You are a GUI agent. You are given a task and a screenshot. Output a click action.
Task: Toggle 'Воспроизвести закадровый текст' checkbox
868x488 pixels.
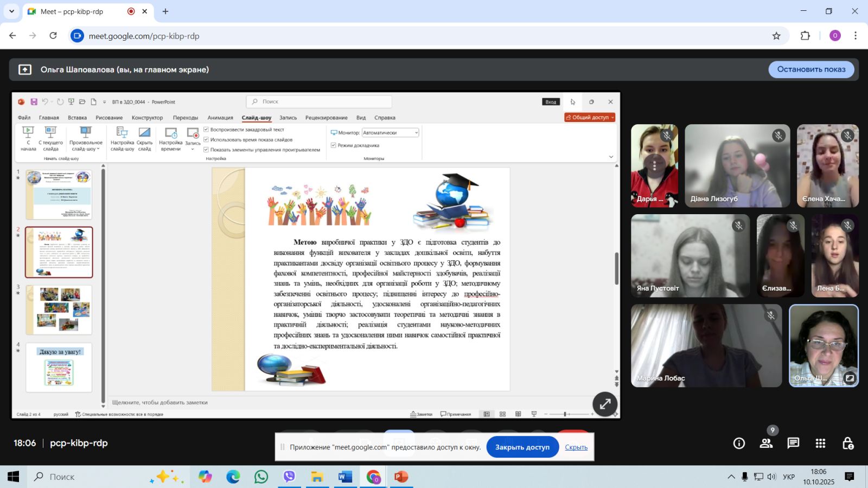pyautogui.click(x=206, y=130)
